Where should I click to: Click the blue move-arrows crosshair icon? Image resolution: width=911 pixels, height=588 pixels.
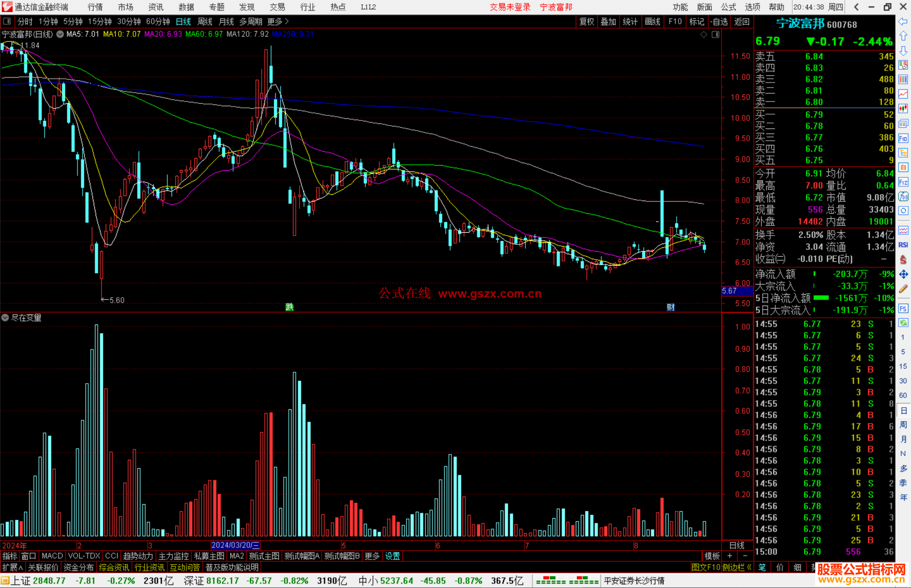point(903,274)
